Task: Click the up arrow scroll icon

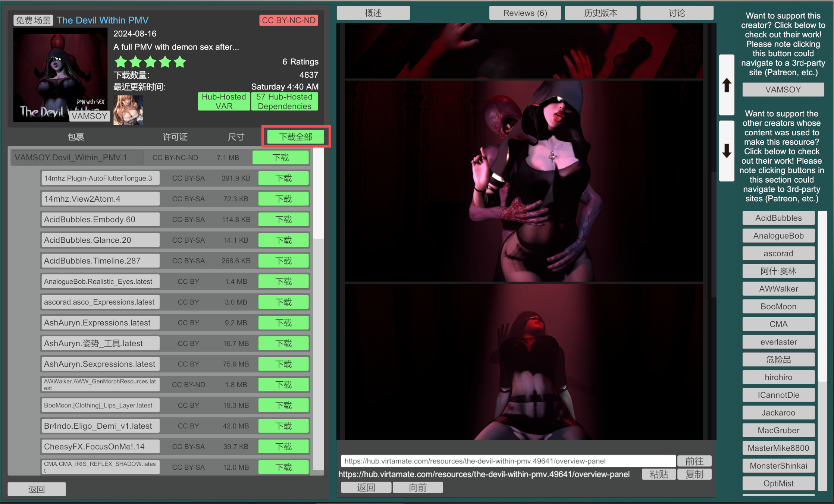Action: [727, 85]
